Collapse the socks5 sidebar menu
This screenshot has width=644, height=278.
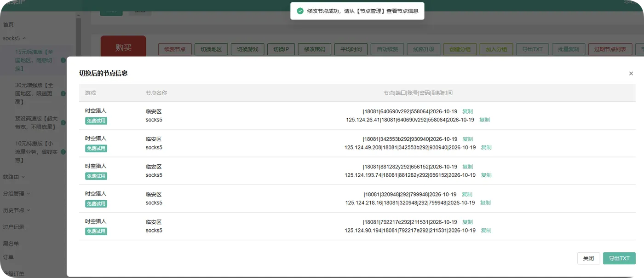[x=14, y=38]
